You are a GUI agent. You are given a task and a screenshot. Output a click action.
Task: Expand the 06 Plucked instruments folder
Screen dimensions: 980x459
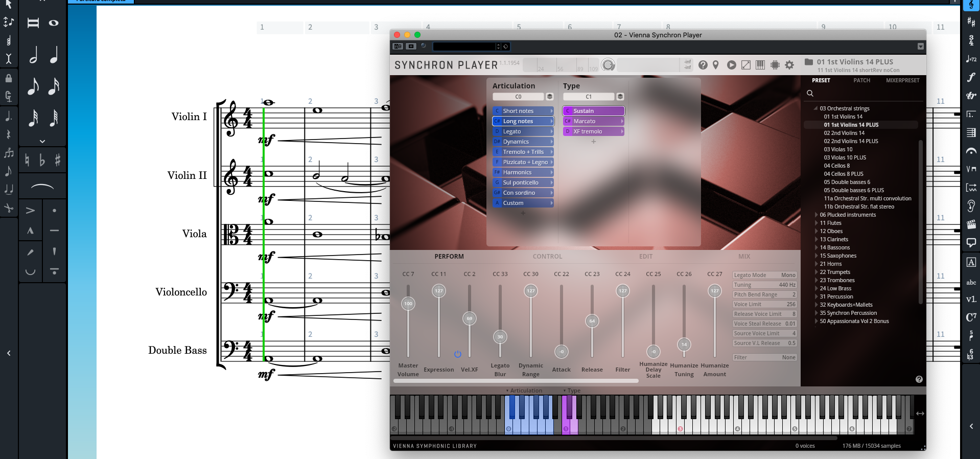816,215
